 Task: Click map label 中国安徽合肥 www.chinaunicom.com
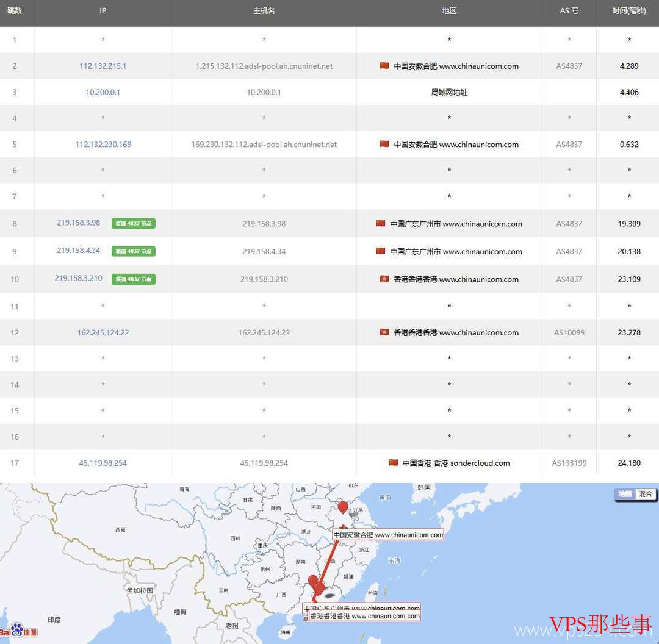tap(388, 535)
